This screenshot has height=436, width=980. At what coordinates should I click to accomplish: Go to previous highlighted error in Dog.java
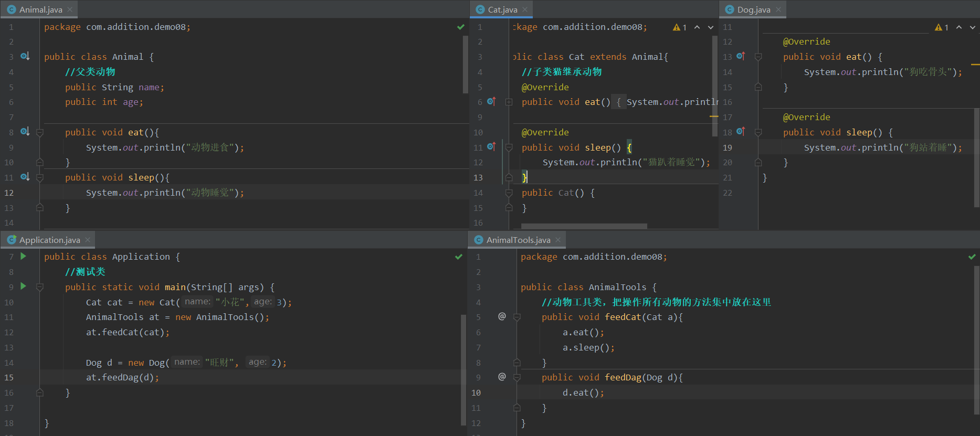point(959,27)
